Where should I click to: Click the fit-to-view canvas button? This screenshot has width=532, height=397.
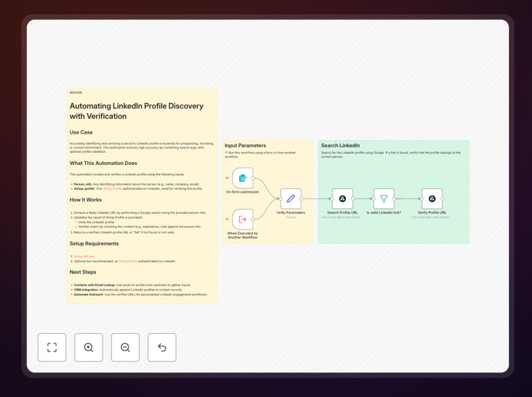[52, 347]
